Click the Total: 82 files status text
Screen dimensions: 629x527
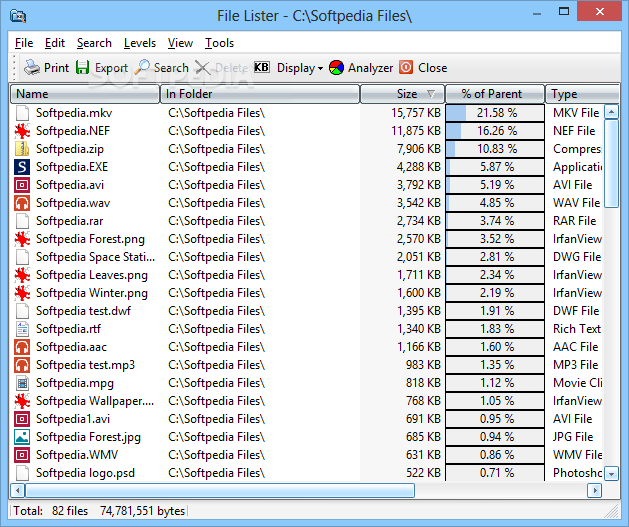pos(51,511)
